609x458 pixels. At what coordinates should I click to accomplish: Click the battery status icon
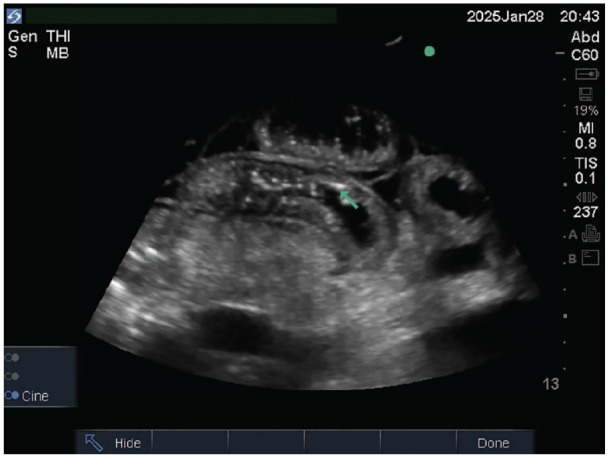(x=585, y=73)
